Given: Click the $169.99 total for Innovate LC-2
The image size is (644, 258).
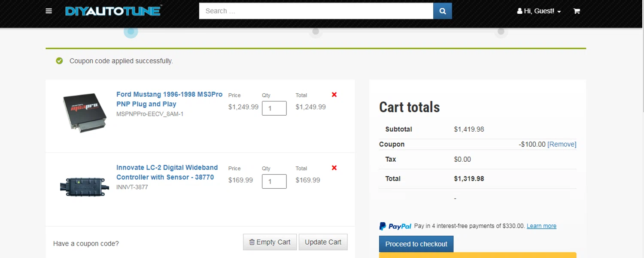Looking at the screenshot, I should tap(308, 180).
